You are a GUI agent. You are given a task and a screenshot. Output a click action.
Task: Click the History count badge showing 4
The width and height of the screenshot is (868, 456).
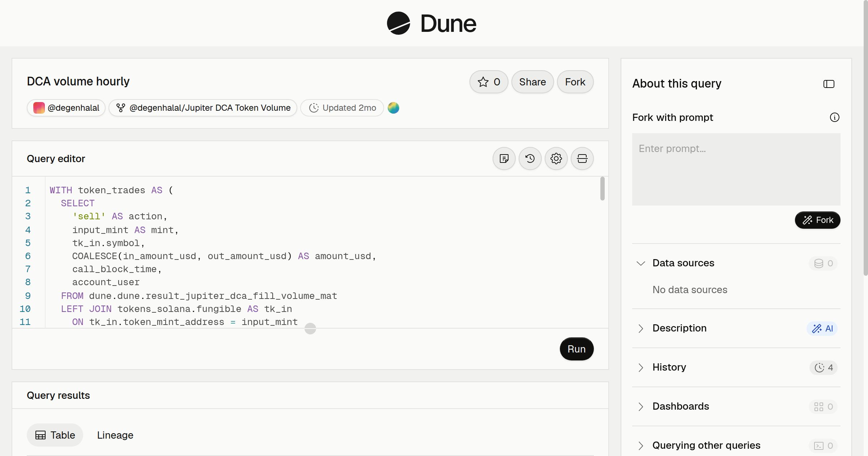(824, 368)
